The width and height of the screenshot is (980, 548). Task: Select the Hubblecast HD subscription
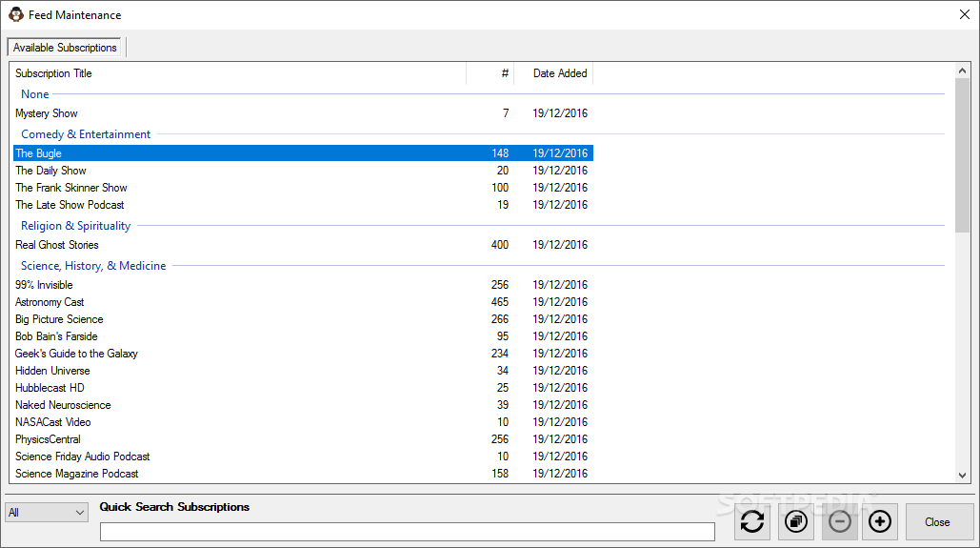[303, 388]
